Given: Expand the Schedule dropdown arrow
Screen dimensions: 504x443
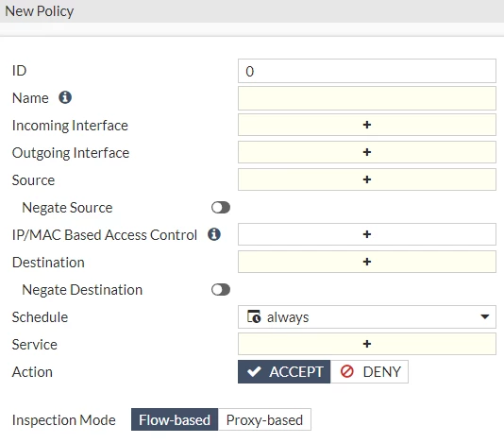Looking at the screenshot, I should 485,316.
